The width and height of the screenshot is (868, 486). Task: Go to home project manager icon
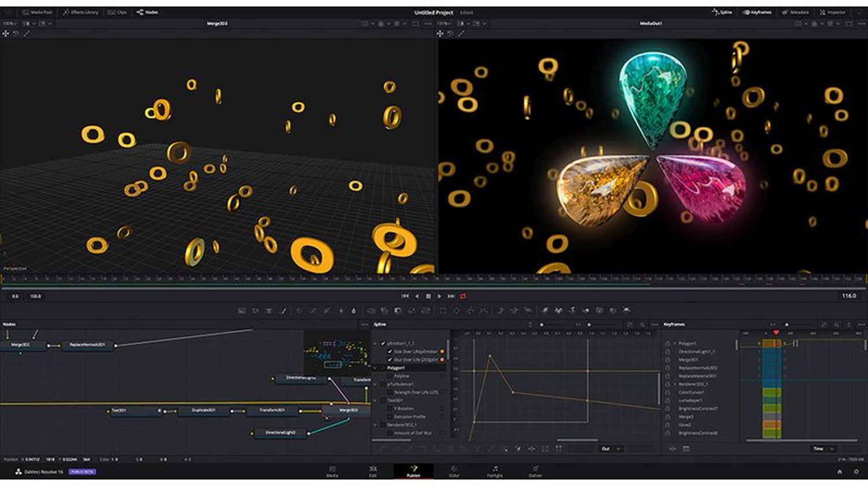(x=840, y=472)
